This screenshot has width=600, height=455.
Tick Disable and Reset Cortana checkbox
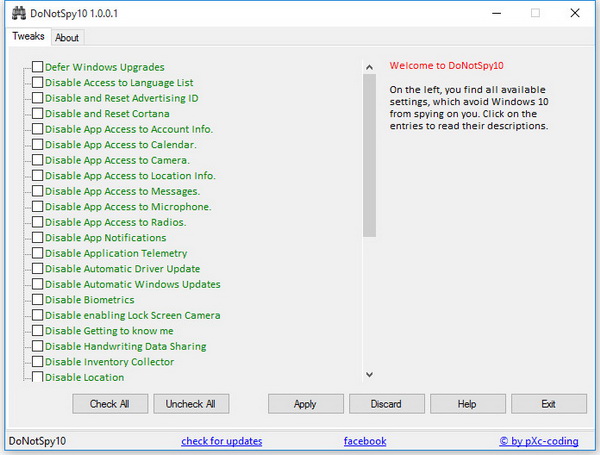tap(38, 114)
